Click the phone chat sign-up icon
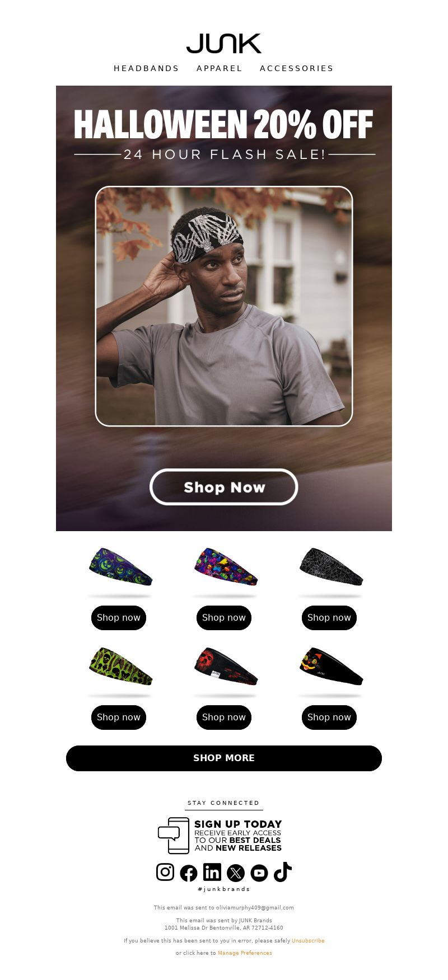448x980 pixels. tap(174, 836)
